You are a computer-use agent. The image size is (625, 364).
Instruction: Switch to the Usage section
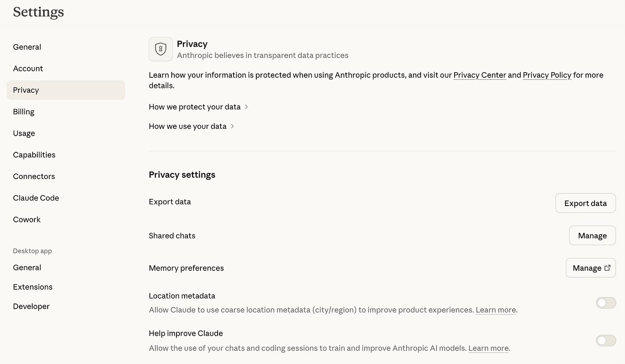click(x=24, y=133)
